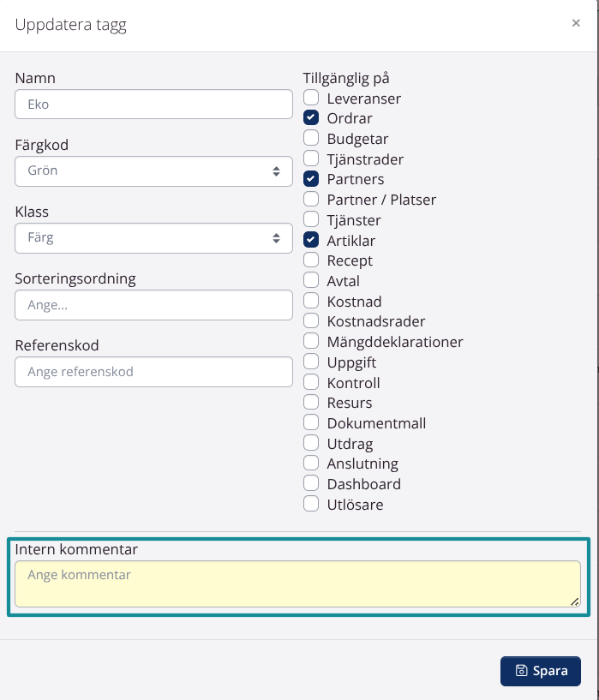The width and height of the screenshot is (599, 700).
Task: Toggle the Dashboard checkbox on
Action: point(311,483)
